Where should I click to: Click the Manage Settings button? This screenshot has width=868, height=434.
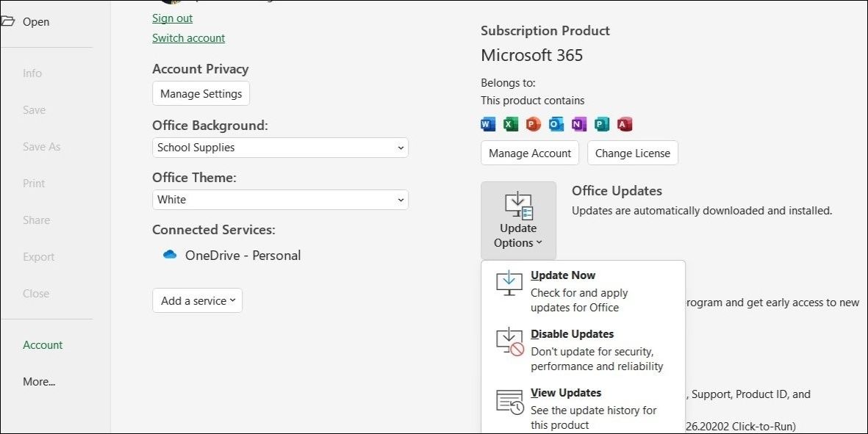click(201, 93)
